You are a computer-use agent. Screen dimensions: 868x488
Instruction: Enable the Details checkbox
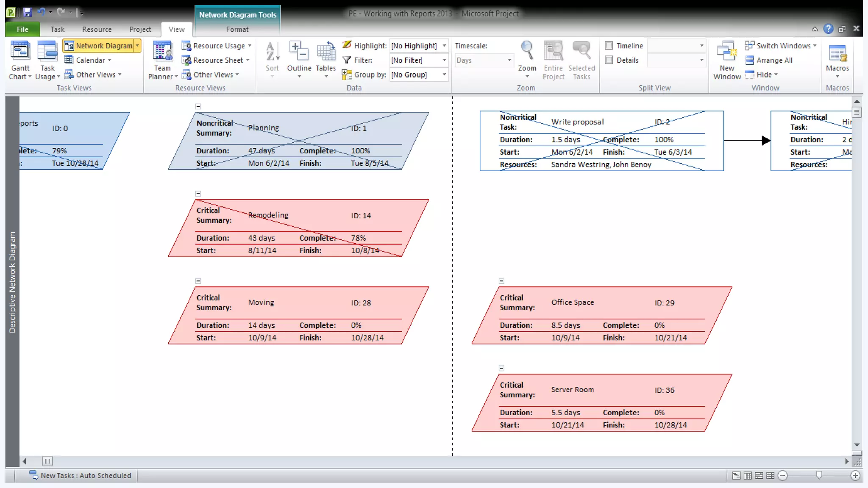coord(609,60)
